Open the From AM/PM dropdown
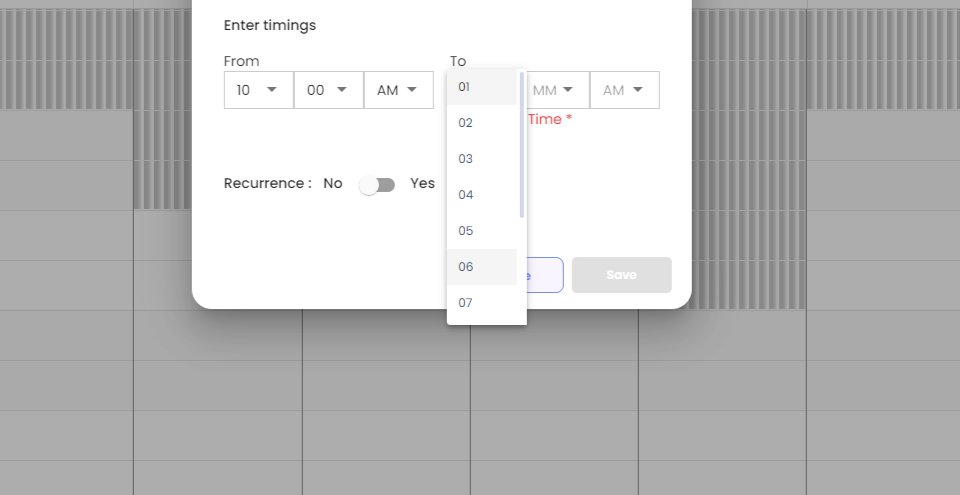Screen dimensions: 960x495 pyautogui.click(x=399, y=90)
